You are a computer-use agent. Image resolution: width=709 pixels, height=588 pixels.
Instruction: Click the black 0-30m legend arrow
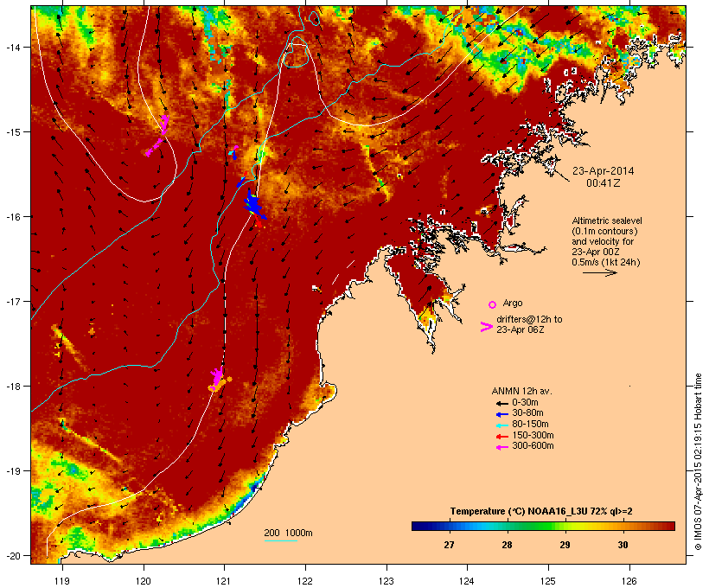tap(501, 403)
